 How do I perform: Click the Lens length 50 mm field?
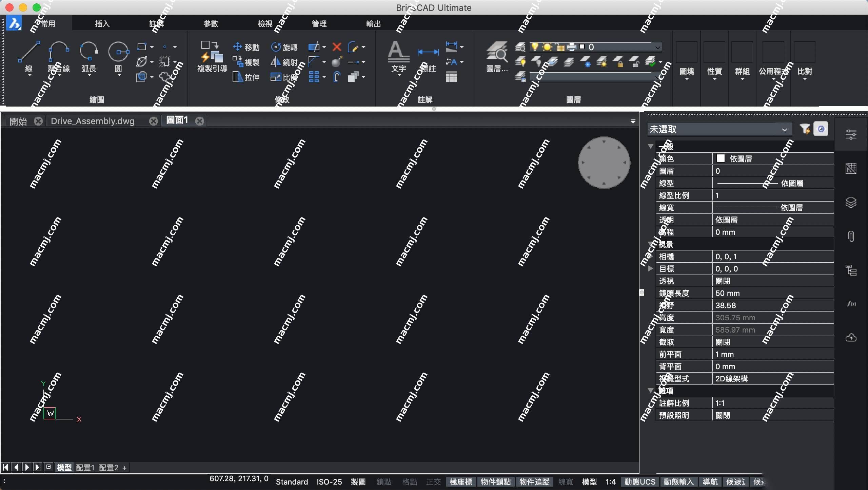(773, 293)
